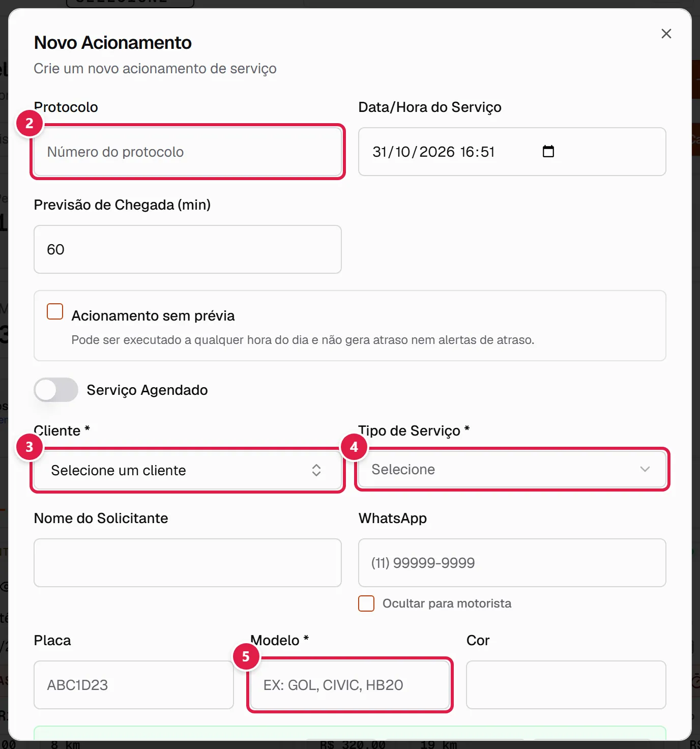The width and height of the screenshot is (700, 749).
Task: Enable the Ocultar para motorista checkbox
Action: (366, 603)
